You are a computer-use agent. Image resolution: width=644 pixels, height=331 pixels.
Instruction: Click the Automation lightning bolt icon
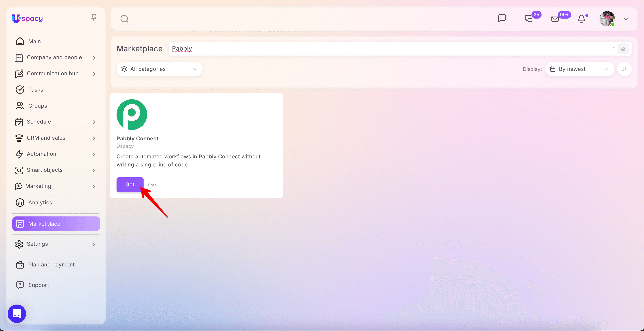click(x=19, y=154)
